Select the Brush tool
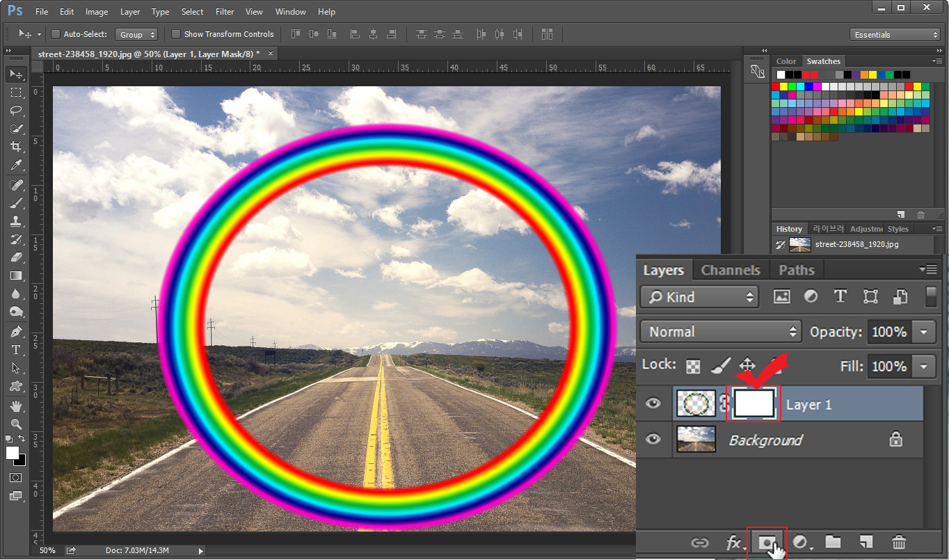 [x=16, y=203]
